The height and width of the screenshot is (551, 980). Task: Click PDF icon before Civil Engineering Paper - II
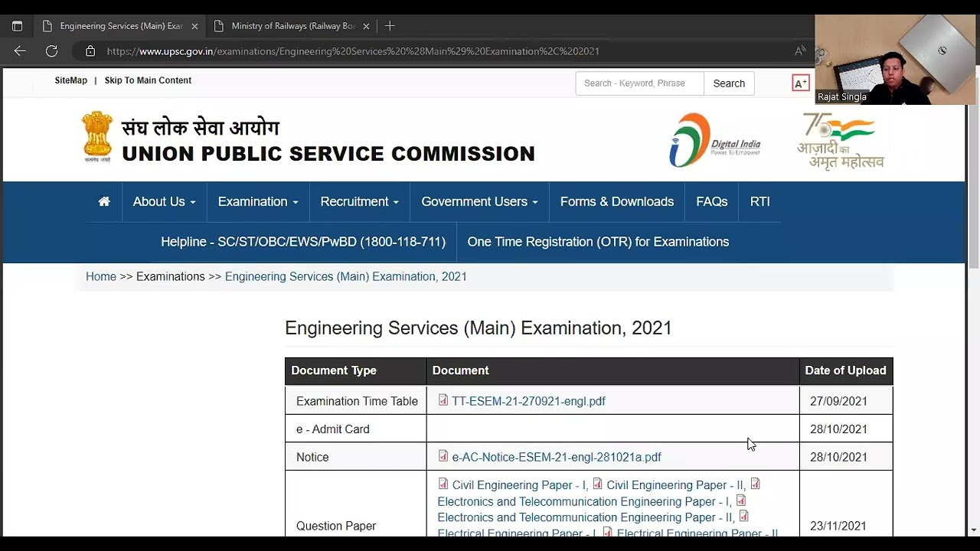(x=598, y=484)
